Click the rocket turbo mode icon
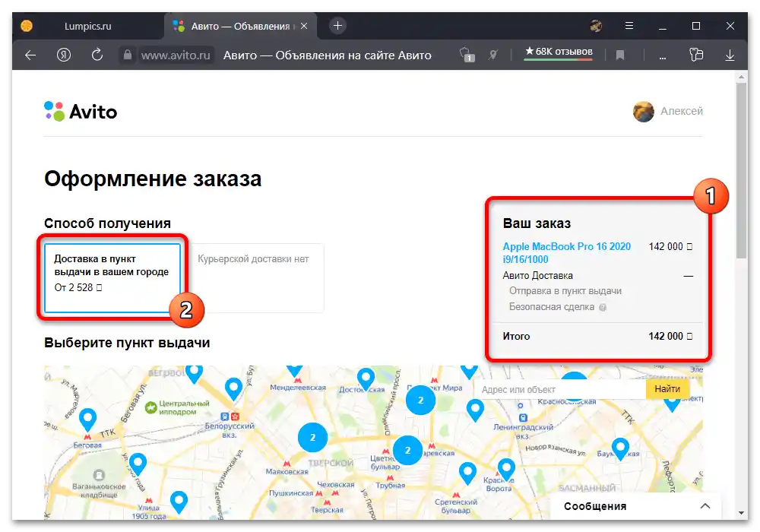Screen dimensions: 760x532 pyautogui.click(x=493, y=55)
